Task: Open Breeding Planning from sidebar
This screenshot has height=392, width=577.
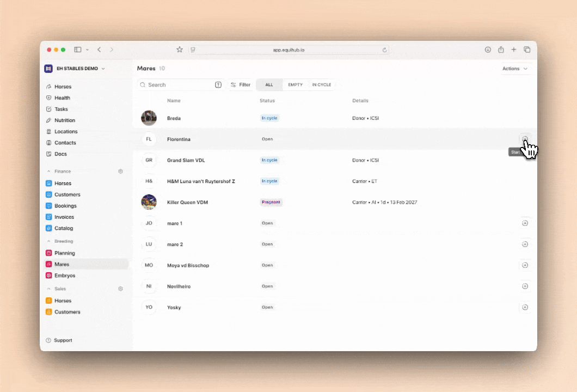Action: tap(64, 253)
